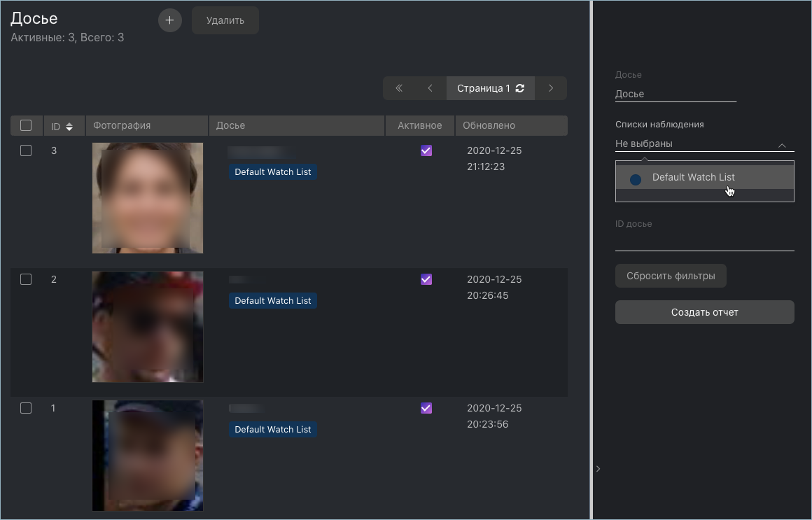Focus the Досье name filter field
The image size is (812, 520).
(675, 94)
